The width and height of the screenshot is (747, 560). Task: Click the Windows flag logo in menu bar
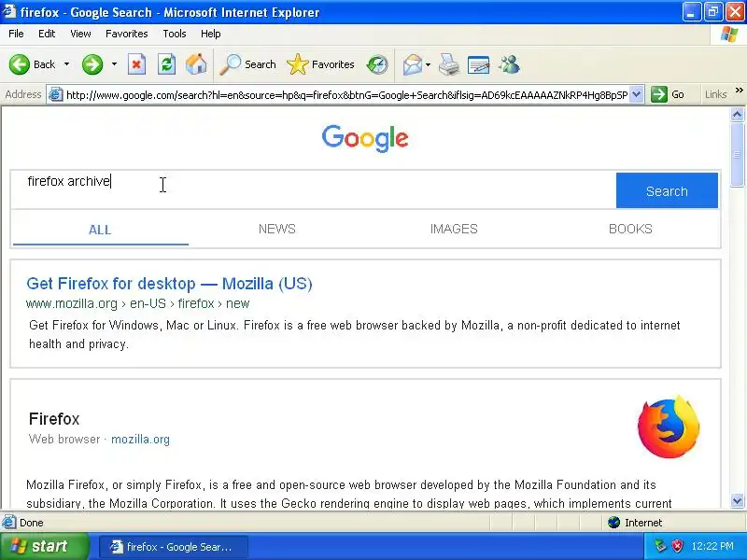click(x=729, y=35)
